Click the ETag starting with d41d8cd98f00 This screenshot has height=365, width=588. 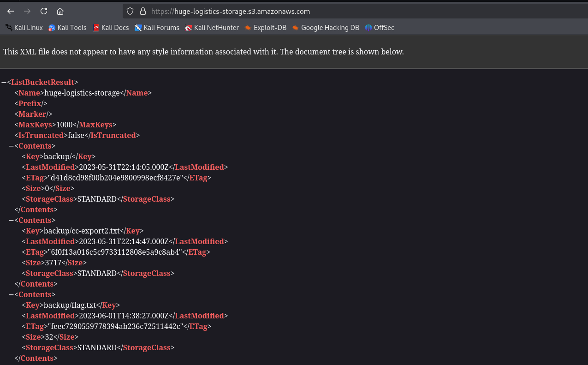pos(116,178)
